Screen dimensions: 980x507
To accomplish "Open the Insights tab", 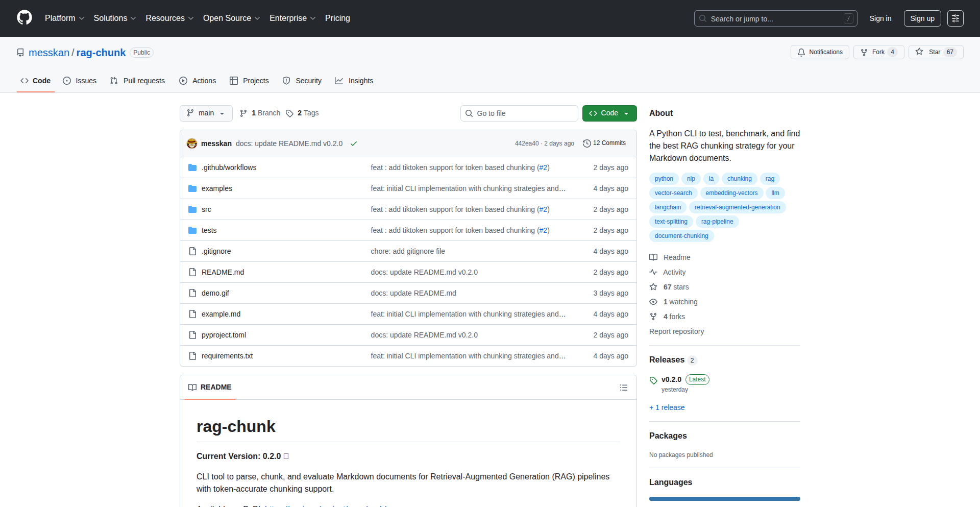I will tap(354, 81).
